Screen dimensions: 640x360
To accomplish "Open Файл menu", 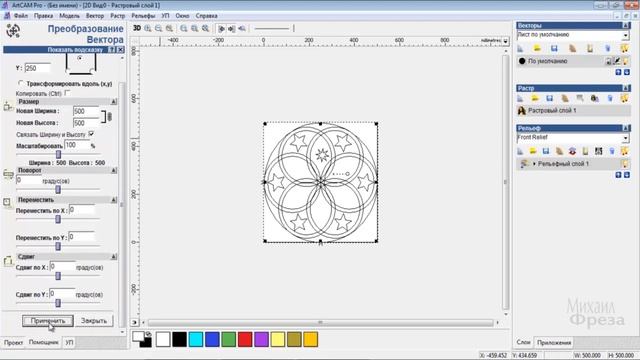I will [x=21, y=16].
